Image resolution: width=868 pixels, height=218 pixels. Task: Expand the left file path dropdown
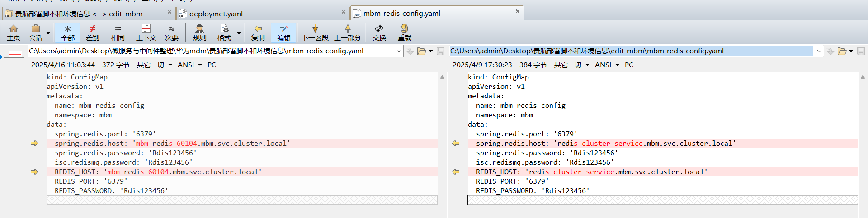(x=399, y=51)
